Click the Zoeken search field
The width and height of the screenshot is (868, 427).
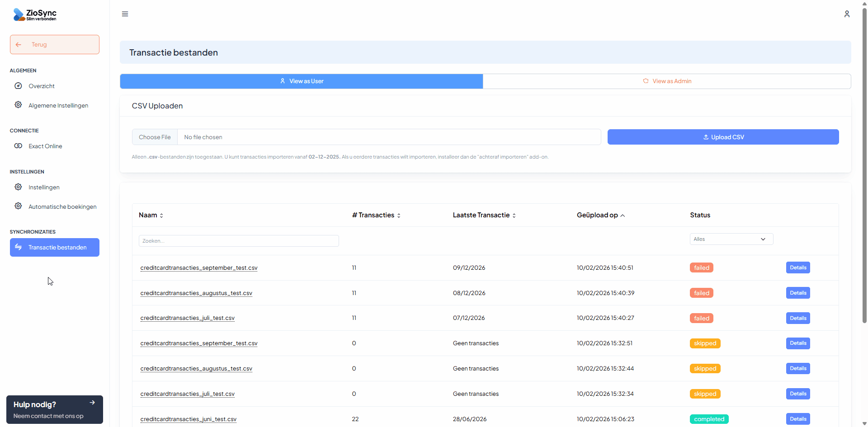click(239, 241)
